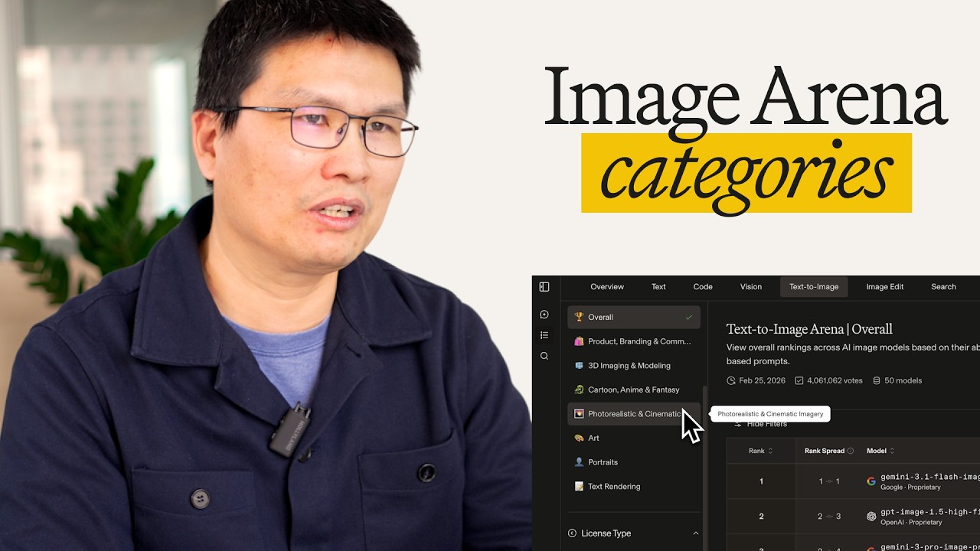Click the magnifier search icon in left rail
Image resolution: width=980 pixels, height=551 pixels.
click(544, 356)
